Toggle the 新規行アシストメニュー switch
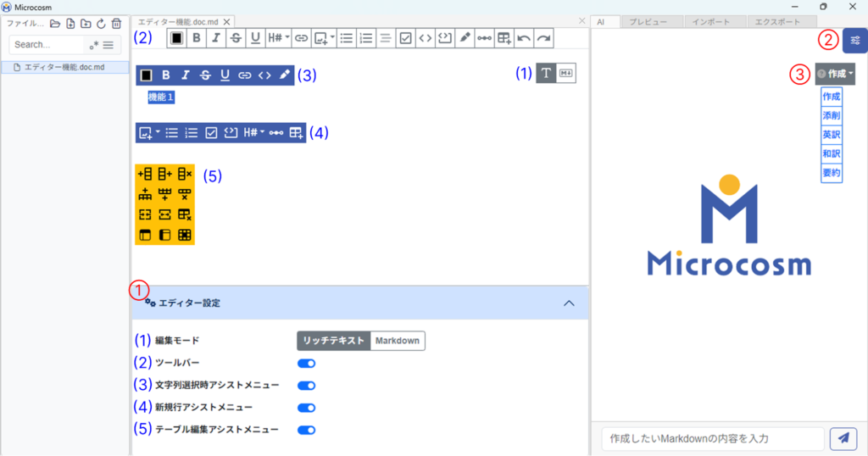The height and width of the screenshot is (456, 868). click(x=306, y=408)
